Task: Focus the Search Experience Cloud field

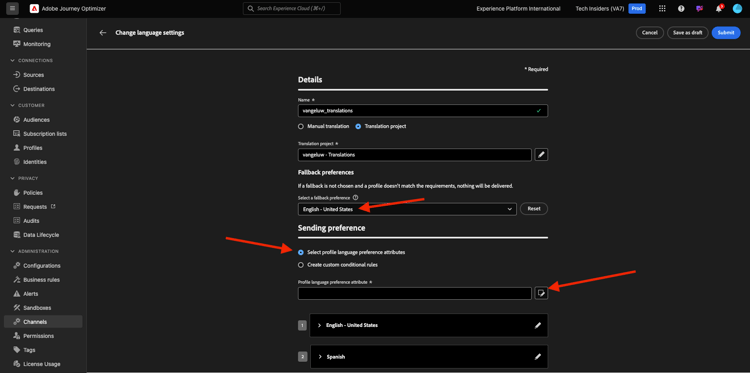Action: (292, 9)
